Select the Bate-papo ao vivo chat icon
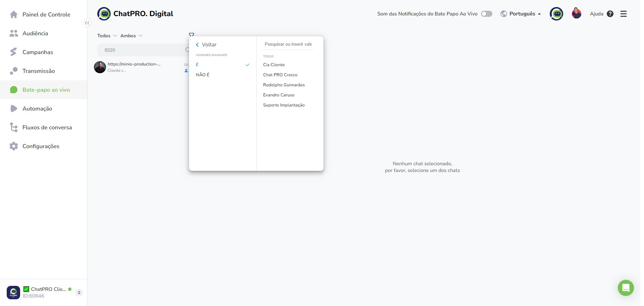Screen dimensions: 644x306 [x=14, y=90]
